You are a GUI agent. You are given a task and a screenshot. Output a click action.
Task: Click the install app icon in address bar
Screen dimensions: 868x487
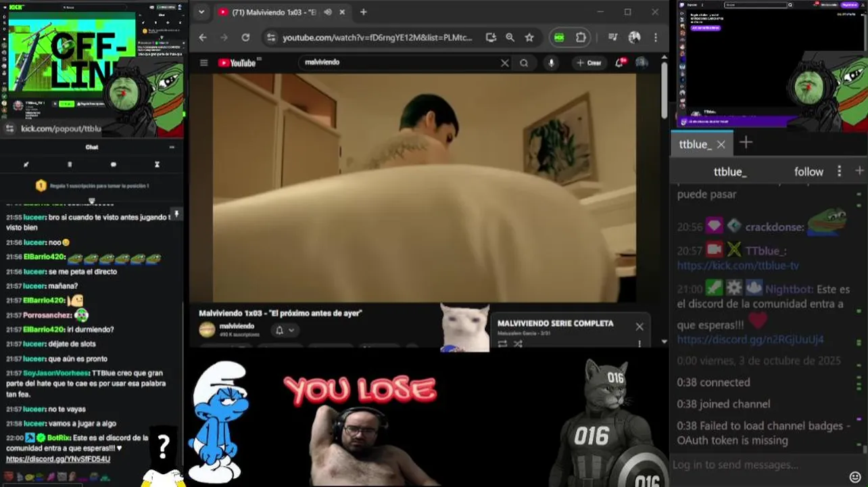[491, 38]
